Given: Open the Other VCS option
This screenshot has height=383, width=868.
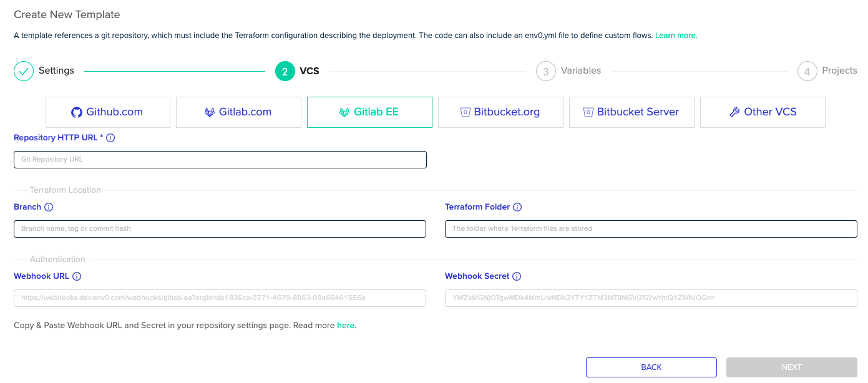Looking at the screenshot, I should [x=763, y=112].
